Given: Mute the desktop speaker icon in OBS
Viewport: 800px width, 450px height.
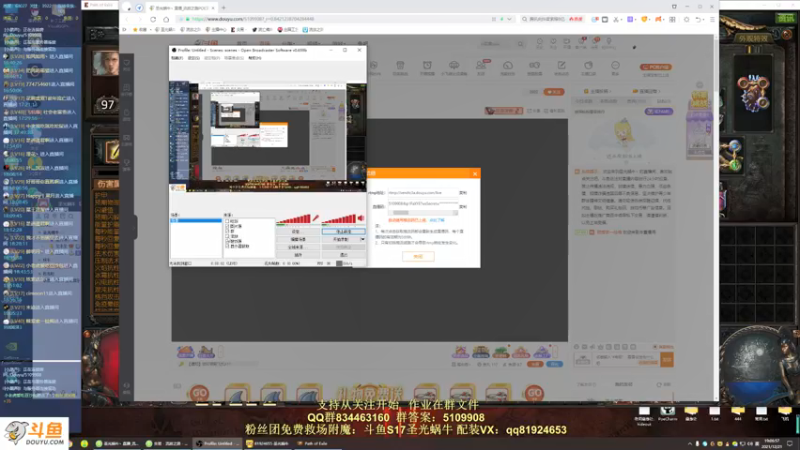Looking at the screenshot, I should [361, 218].
